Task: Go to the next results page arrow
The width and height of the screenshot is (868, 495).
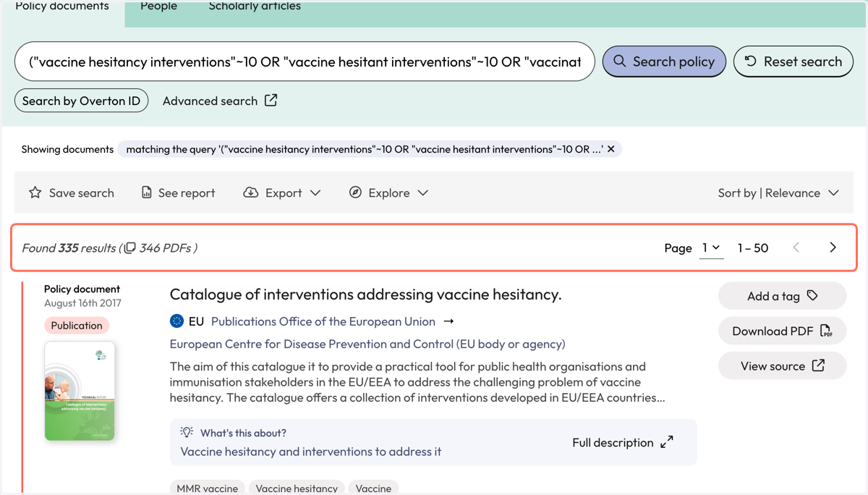Action: tap(833, 247)
